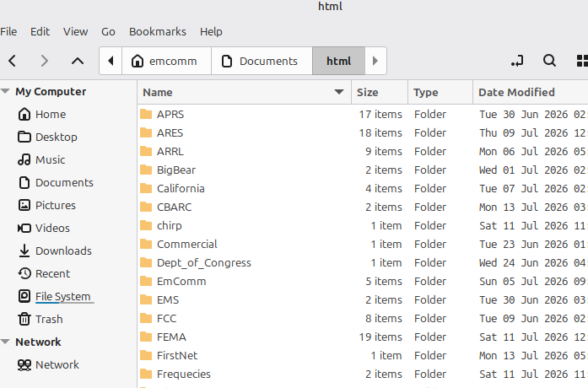Click the emcomm path button
The image size is (588, 388).
coord(166,61)
